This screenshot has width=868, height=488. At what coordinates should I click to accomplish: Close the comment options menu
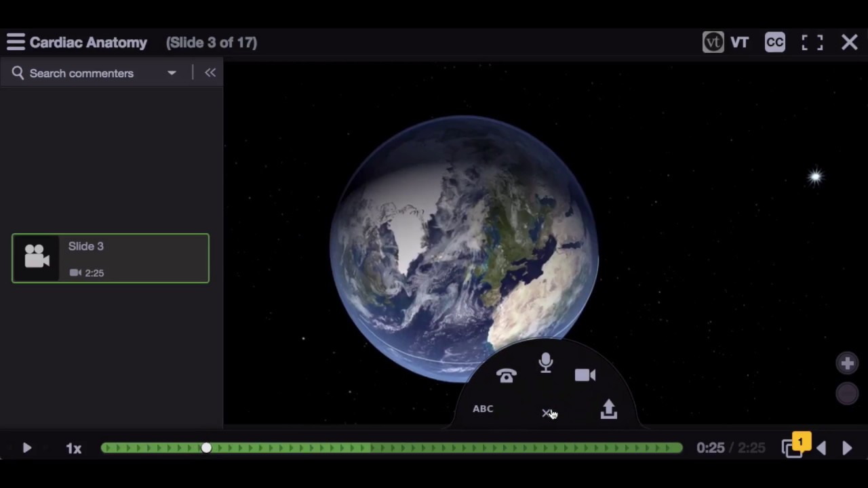(547, 413)
